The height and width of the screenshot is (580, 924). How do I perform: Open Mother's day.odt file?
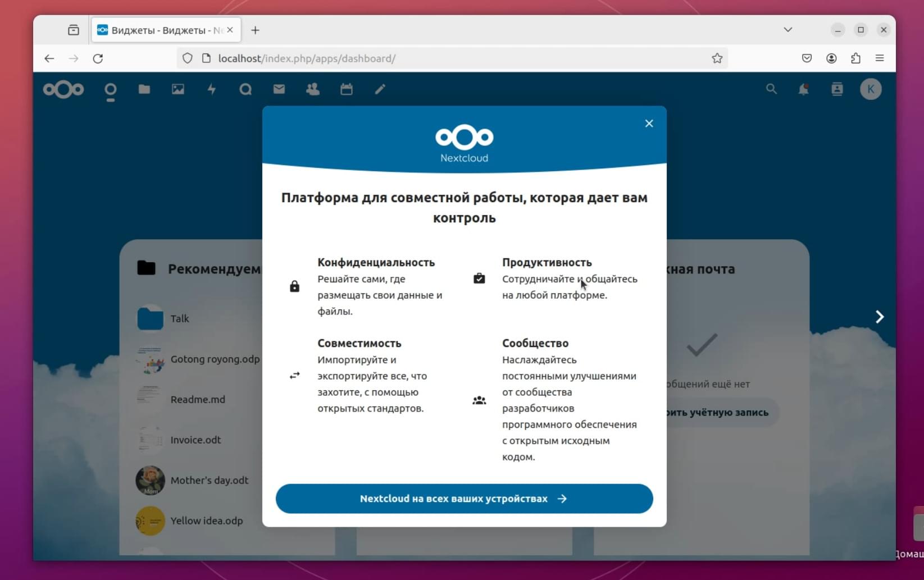[x=198, y=480]
